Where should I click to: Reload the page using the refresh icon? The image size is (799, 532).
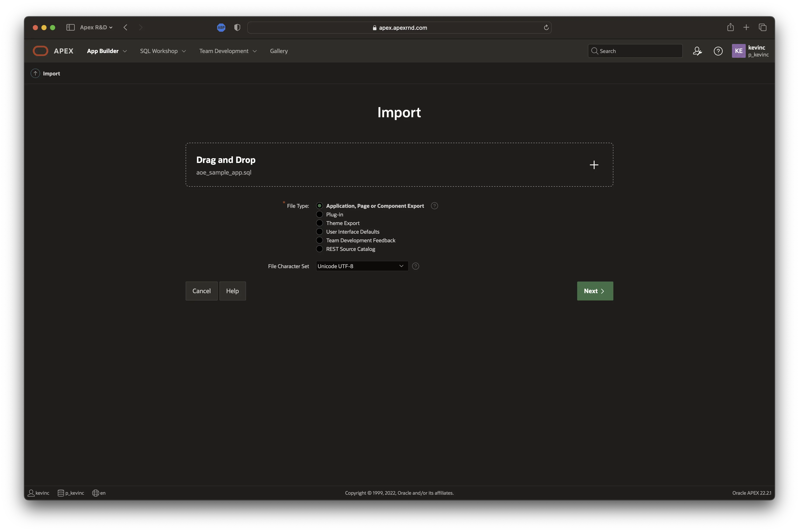(546, 27)
